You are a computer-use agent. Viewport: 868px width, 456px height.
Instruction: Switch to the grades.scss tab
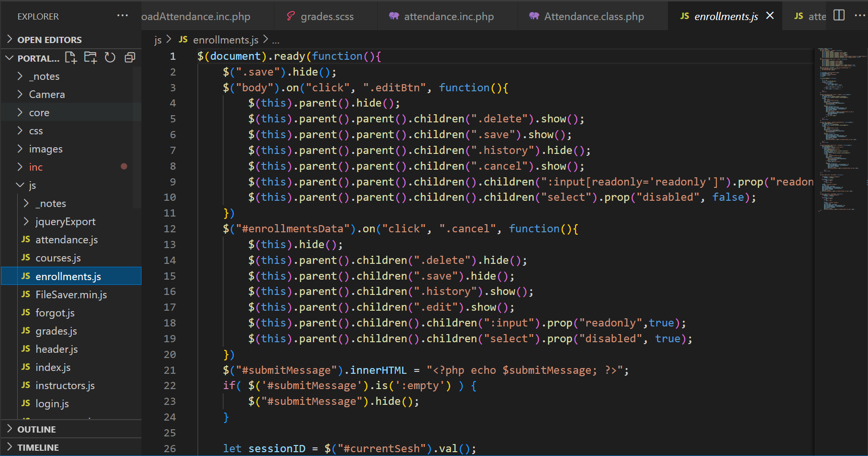[x=326, y=16]
